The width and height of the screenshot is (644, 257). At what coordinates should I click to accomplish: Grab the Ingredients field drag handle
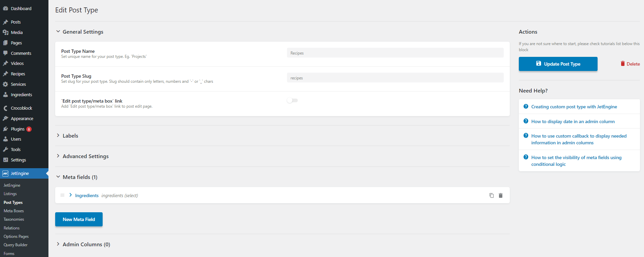point(62,195)
